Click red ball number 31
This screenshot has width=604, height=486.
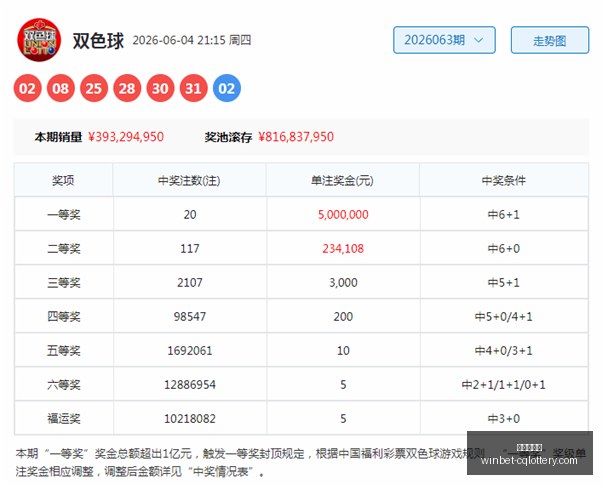pyautogui.click(x=193, y=89)
